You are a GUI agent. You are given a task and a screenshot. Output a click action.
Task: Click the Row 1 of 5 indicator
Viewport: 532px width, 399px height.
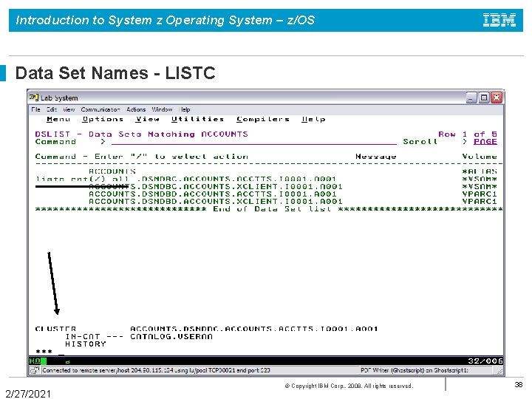tap(468, 134)
